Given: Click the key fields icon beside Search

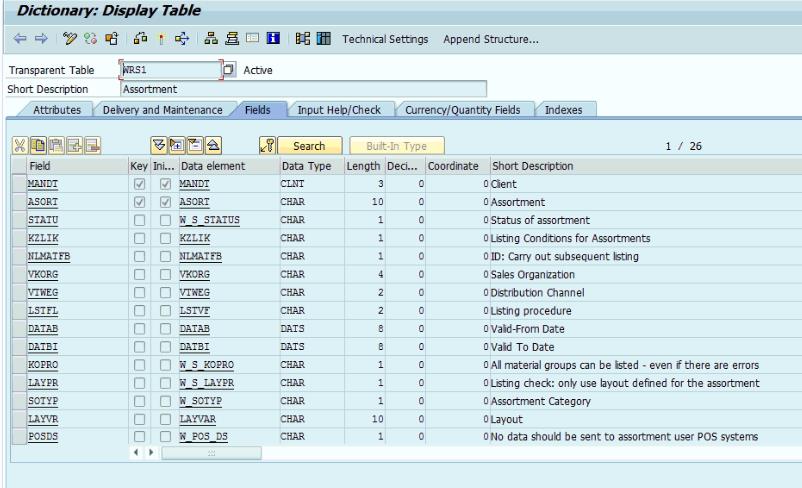Looking at the screenshot, I should click(x=266, y=146).
